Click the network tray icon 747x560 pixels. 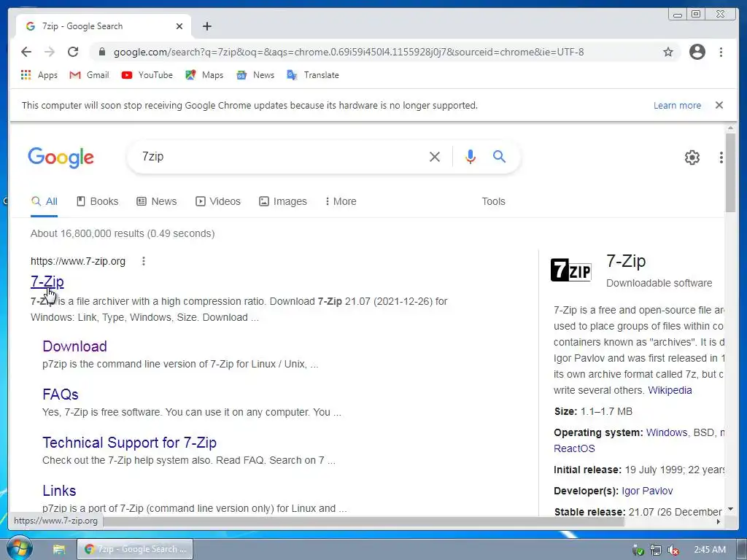pyautogui.click(x=656, y=550)
